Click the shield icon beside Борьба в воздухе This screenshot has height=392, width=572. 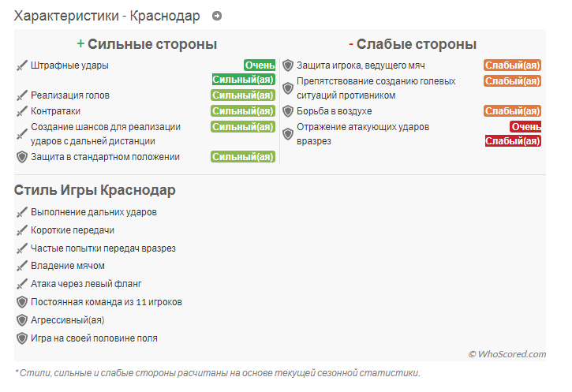(288, 111)
